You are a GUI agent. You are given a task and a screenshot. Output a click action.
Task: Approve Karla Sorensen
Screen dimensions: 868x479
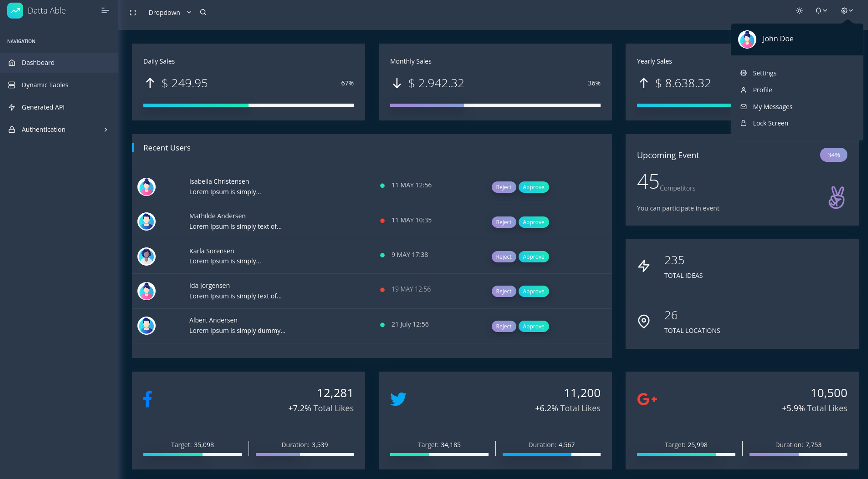(x=533, y=257)
